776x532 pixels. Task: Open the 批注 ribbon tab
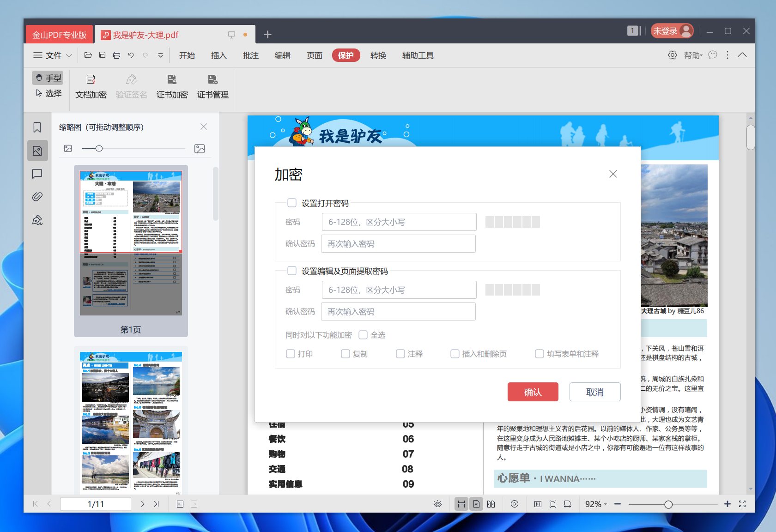coord(251,55)
